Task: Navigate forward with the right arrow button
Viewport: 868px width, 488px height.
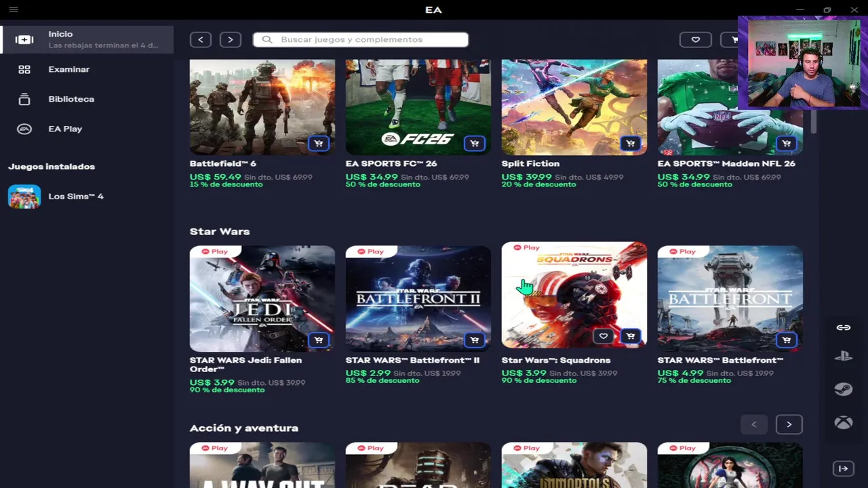Action: [231, 39]
